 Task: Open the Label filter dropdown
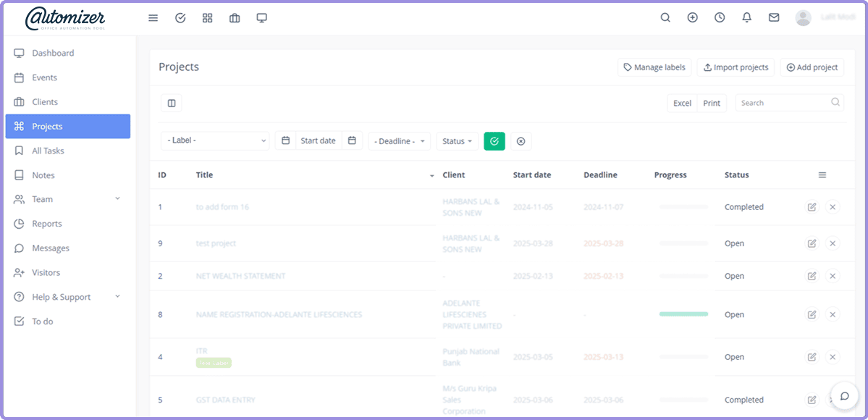point(215,141)
